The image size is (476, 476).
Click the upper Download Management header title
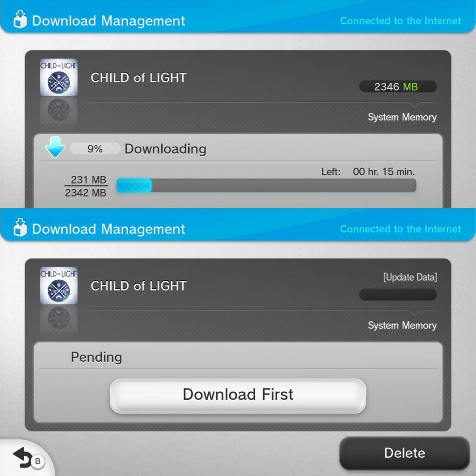pos(108,20)
